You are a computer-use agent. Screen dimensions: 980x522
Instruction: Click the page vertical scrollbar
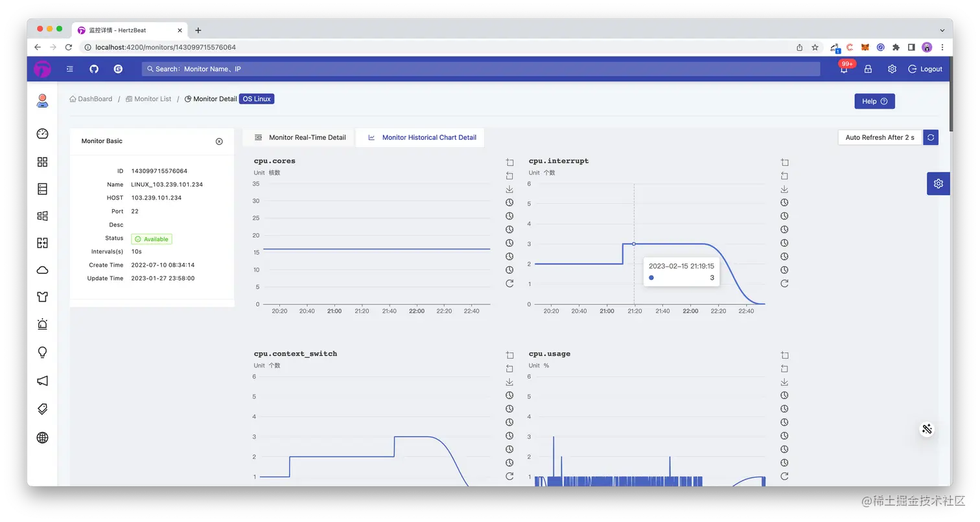(951, 95)
